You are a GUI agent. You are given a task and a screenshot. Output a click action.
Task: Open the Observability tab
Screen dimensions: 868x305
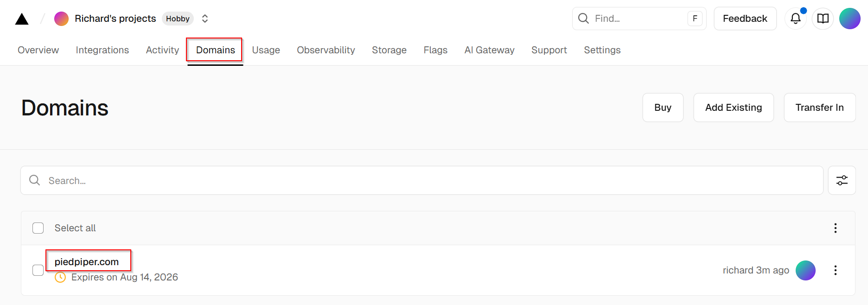pyautogui.click(x=325, y=50)
